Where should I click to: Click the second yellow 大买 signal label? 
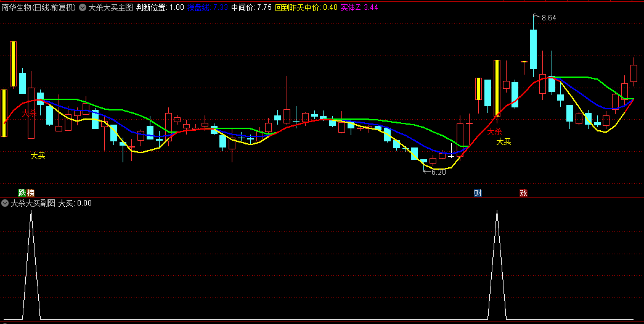pyautogui.click(x=504, y=142)
